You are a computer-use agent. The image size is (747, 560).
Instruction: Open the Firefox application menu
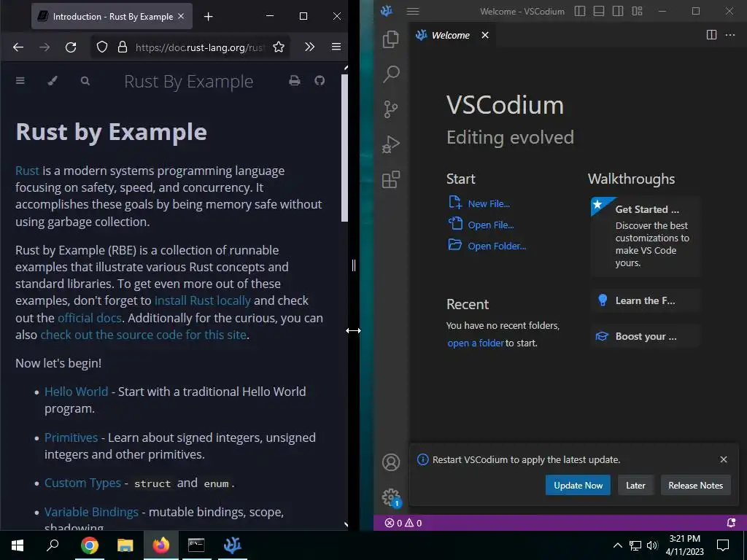click(336, 47)
